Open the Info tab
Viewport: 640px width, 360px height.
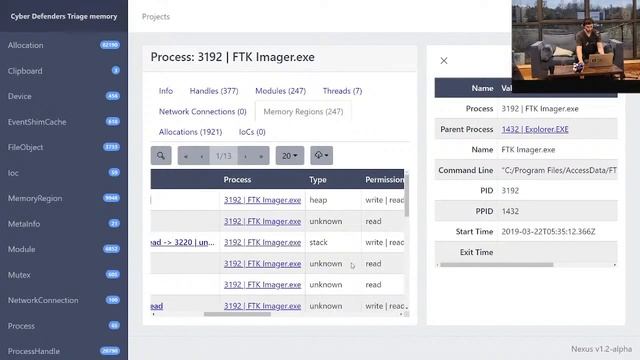click(166, 91)
